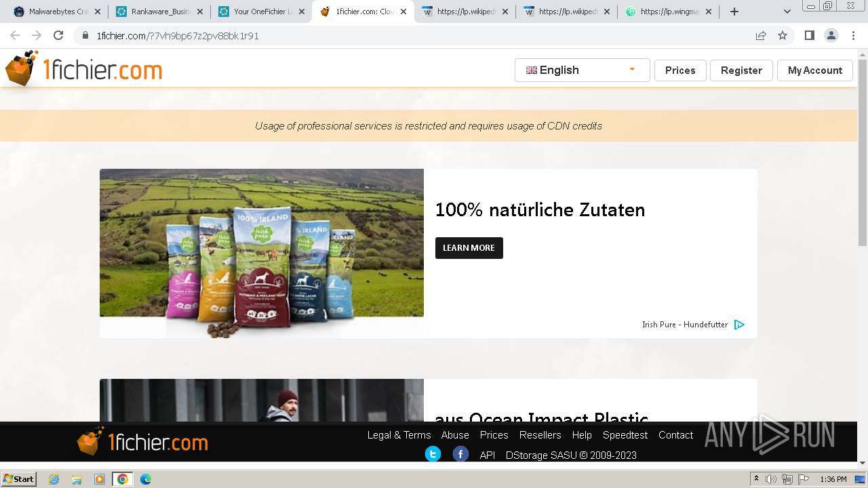Click the footer 1fichier.com logo

(x=142, y=442)
